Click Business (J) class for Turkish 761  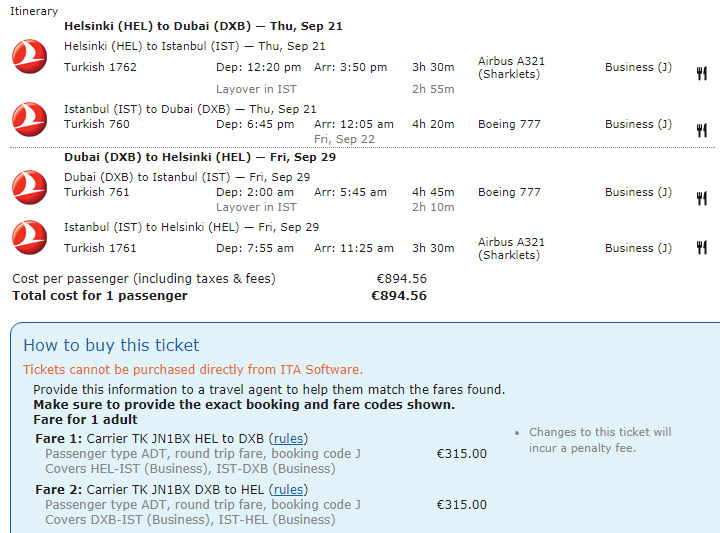click(638, 192)
